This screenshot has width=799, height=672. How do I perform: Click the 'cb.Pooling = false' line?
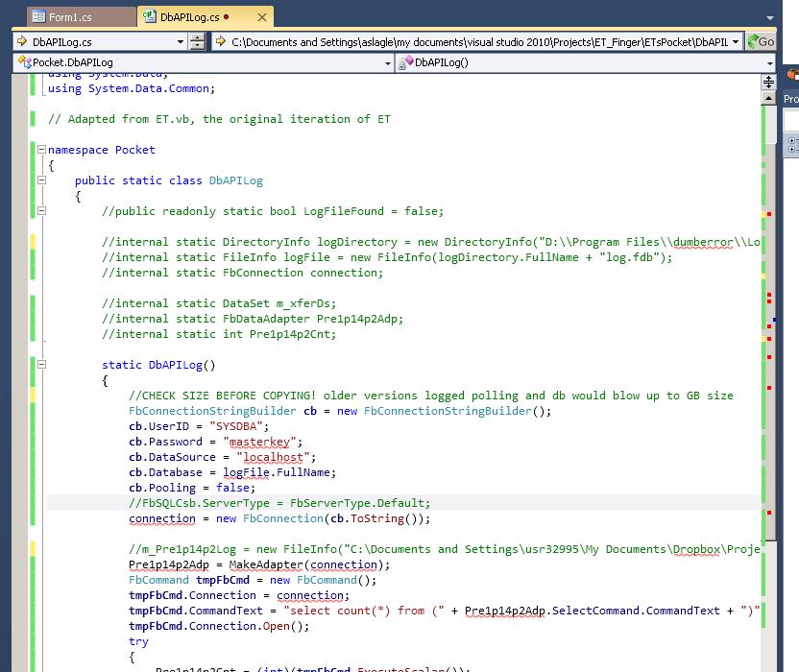pos(192,488)
